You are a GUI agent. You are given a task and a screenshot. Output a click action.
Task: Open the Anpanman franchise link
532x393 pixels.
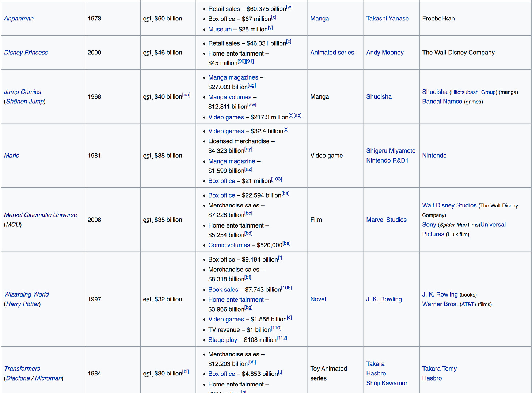tap(19, 18)
